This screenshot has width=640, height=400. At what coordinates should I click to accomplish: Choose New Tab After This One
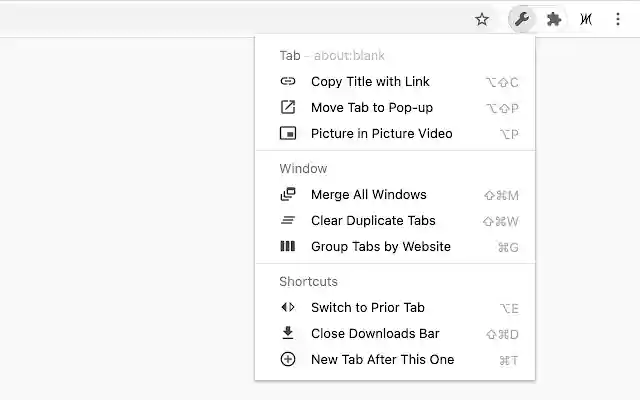click(x=382, y=360)
